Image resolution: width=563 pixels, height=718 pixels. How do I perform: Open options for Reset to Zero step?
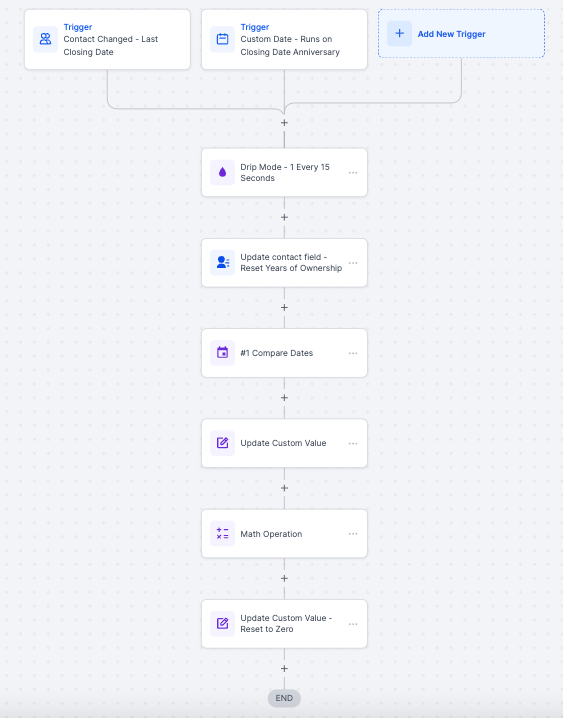[x=353, y=624]
